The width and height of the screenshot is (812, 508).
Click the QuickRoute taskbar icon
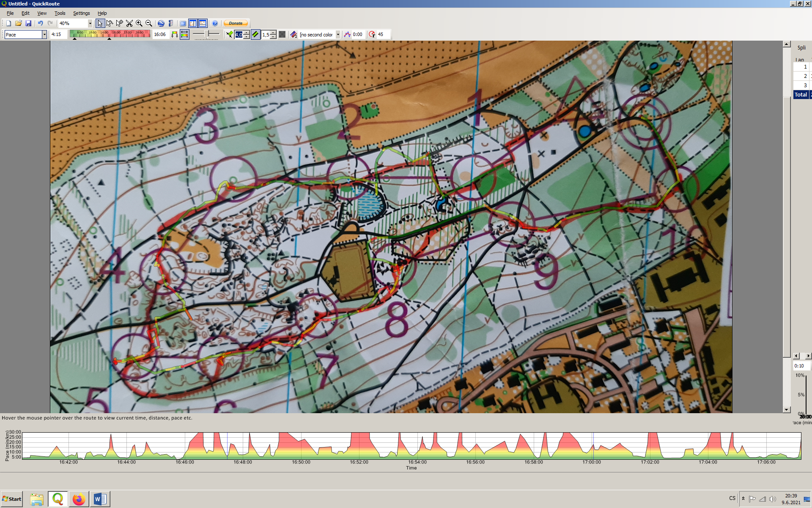coord(58,499)
